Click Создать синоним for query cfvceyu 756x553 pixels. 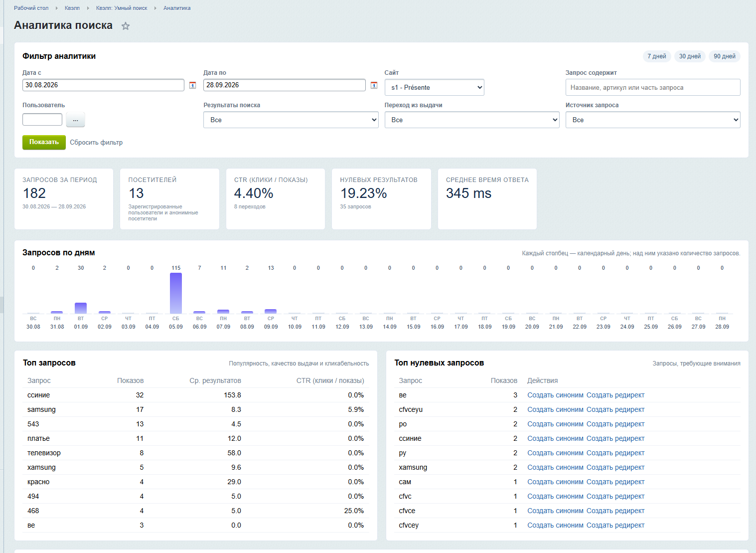[555, 409]
